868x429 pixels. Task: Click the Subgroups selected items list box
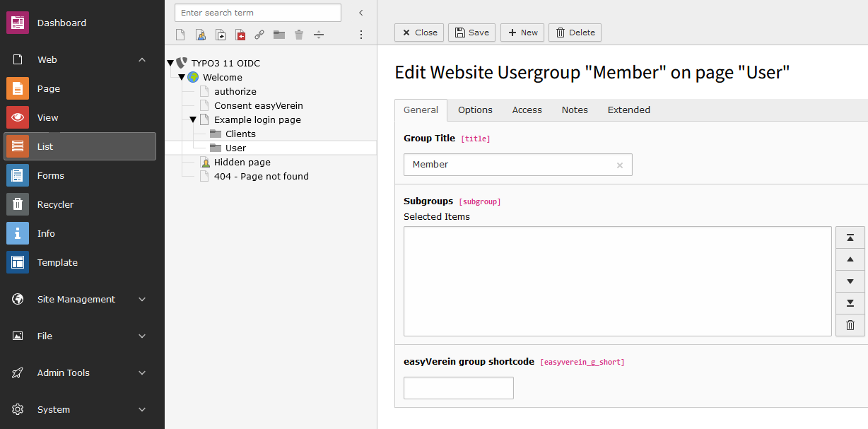[x=618, y=281]
